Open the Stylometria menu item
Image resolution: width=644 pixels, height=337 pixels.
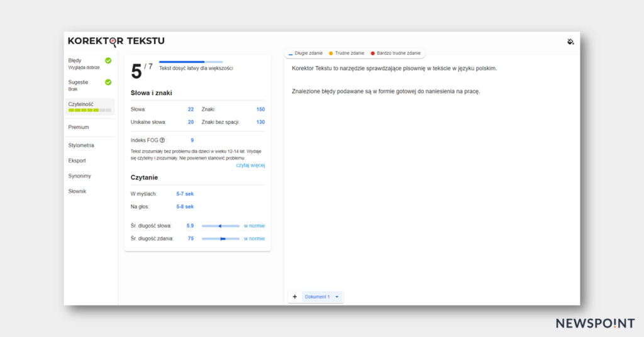point(81,145)
